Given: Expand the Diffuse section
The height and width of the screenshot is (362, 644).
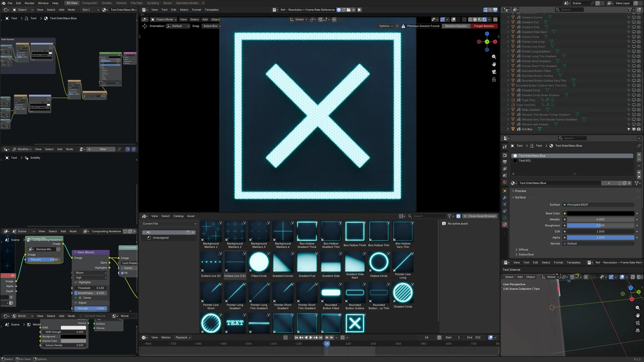Looking at the screenshot, I should tap(523, 250).
